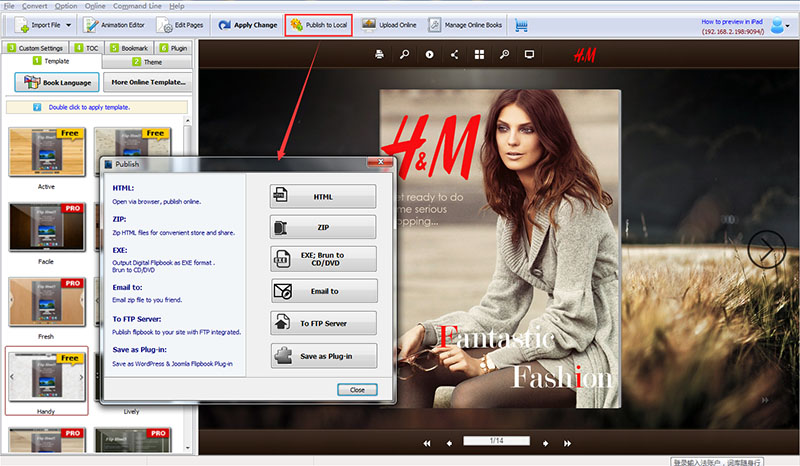Image resolution: width=800 pixels, height=466 pixels.
Task: Click the Save as Plug-in button
Action: (x=324, y=356)
